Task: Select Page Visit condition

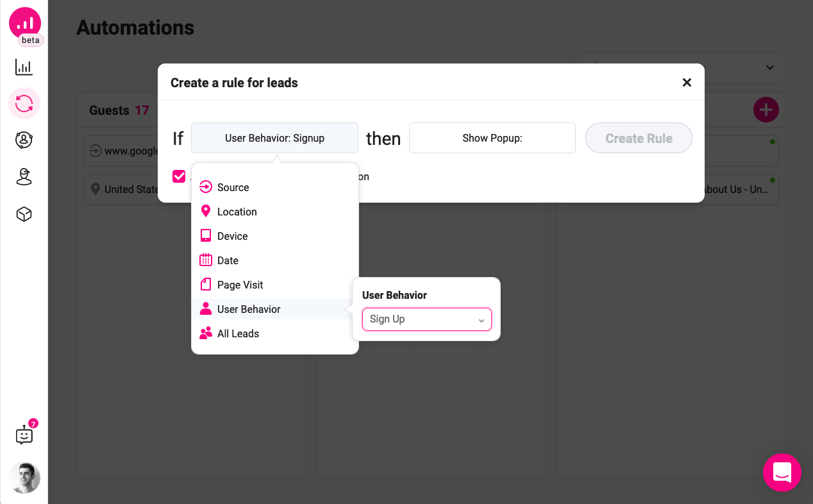Action: coord(274,285)
